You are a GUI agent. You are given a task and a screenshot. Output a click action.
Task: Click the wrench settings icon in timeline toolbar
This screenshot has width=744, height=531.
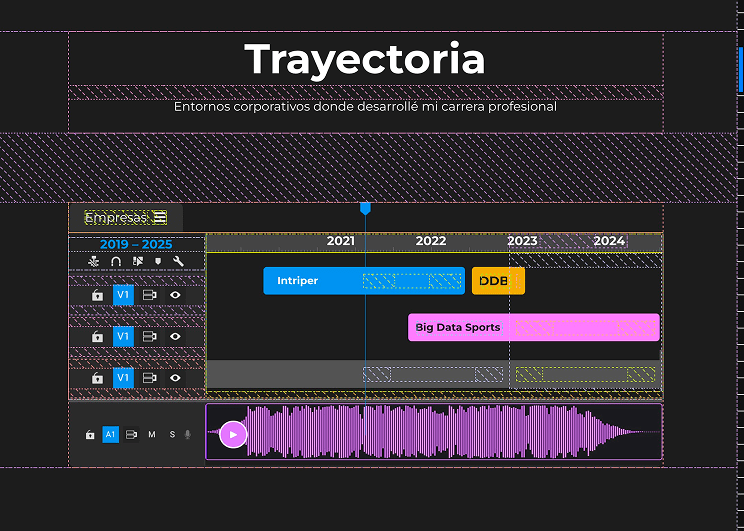tap(178, 262)
